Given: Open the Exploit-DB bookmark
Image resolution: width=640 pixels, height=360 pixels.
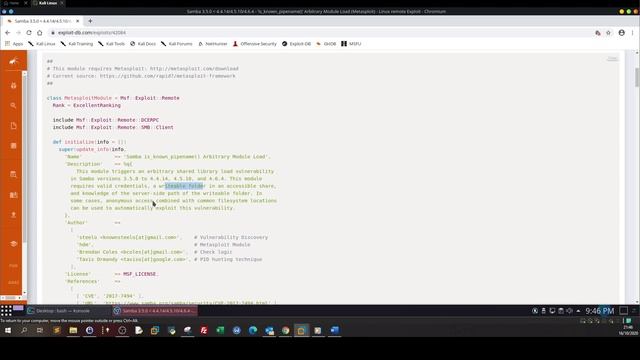Looking at the screenshot, I should 296,44.
